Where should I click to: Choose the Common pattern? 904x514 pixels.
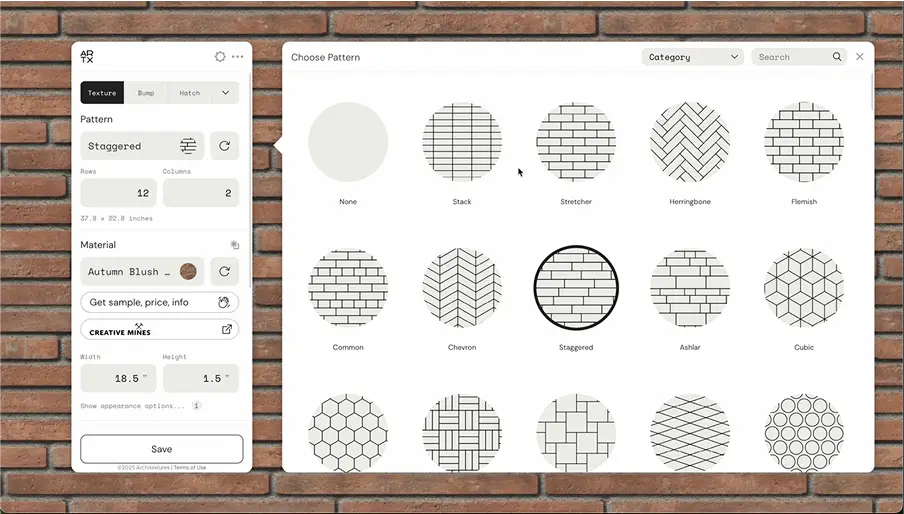[348, 288]
